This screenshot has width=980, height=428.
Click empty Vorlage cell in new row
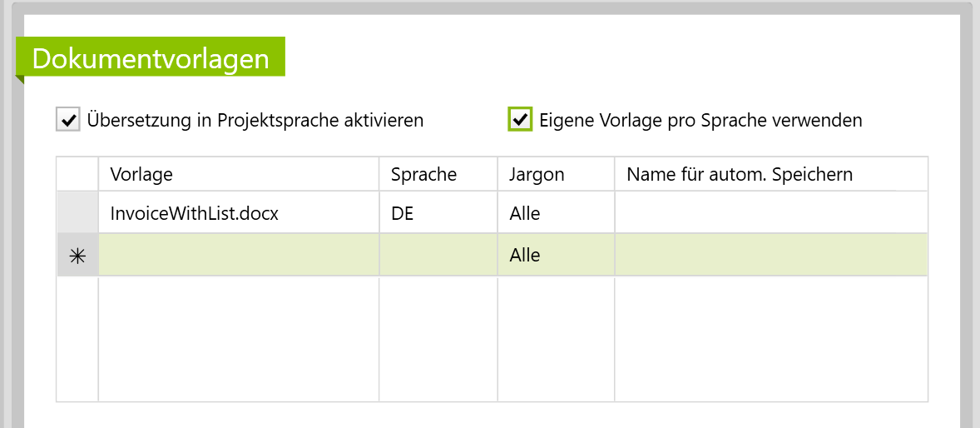click(238, 256)
